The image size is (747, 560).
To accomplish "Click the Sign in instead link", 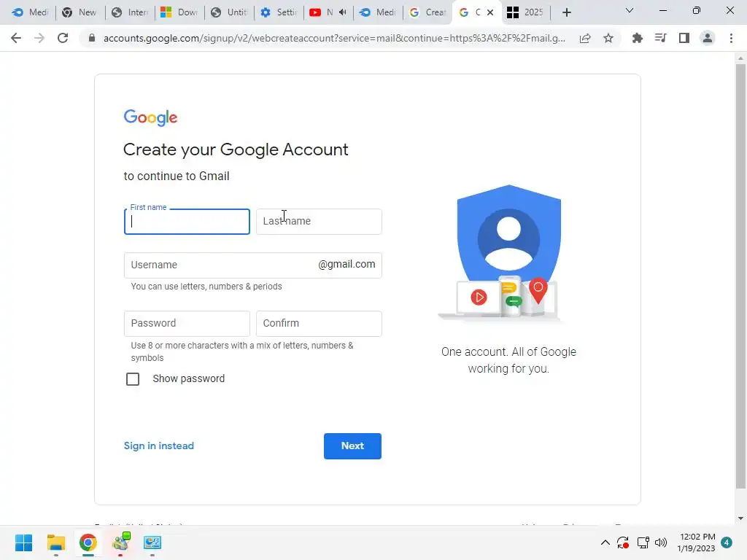I will coord(158,446).
